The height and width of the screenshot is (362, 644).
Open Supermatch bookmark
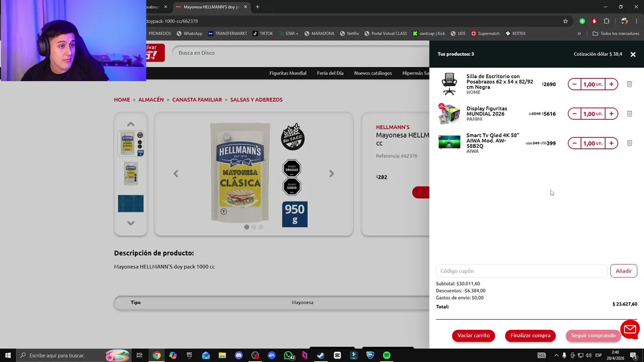pyautogui.click(x=485, y=34)
